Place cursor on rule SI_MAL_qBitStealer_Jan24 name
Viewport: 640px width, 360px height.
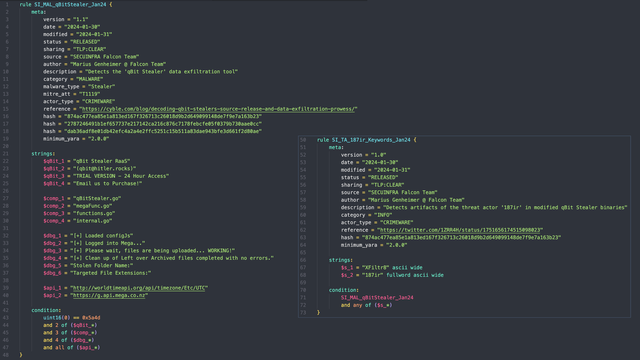coord(70,4)
